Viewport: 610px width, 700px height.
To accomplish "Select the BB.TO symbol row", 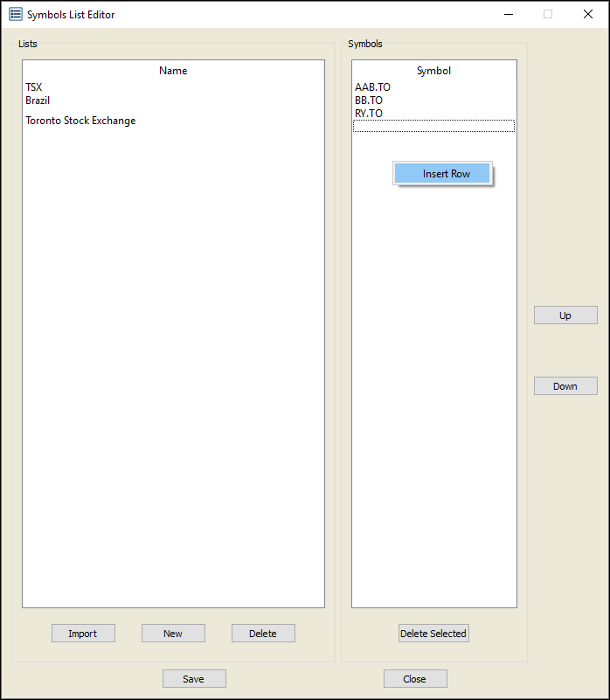I will click(x=369, y=100).
